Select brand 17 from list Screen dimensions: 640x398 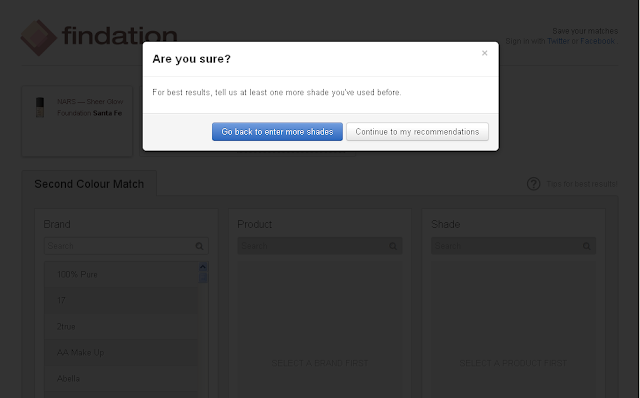(x=121, y=300)
